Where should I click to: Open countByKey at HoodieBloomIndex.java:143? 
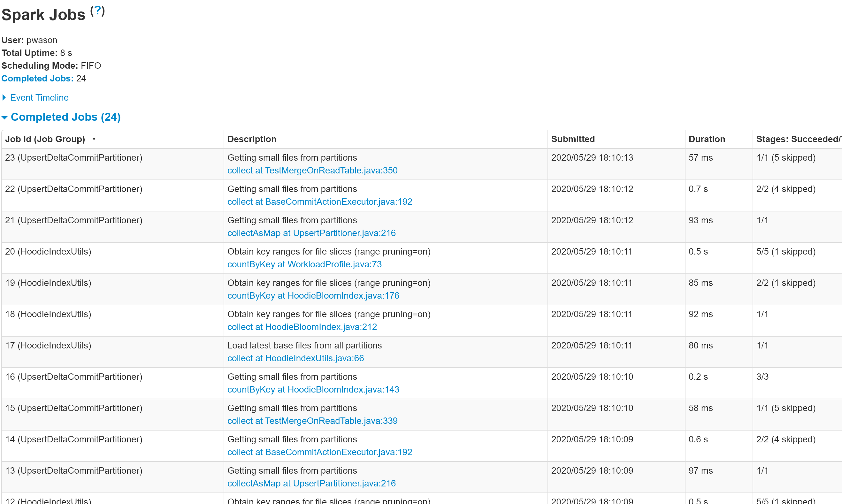point(313,389)
